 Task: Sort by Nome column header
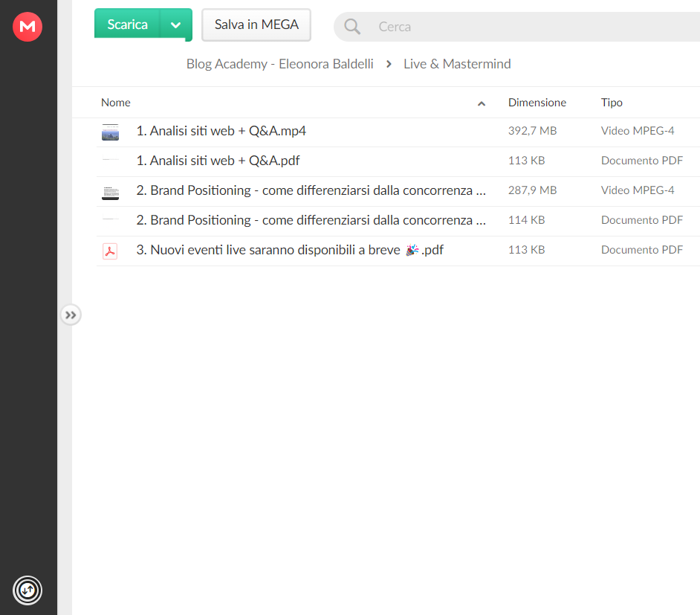116,103
